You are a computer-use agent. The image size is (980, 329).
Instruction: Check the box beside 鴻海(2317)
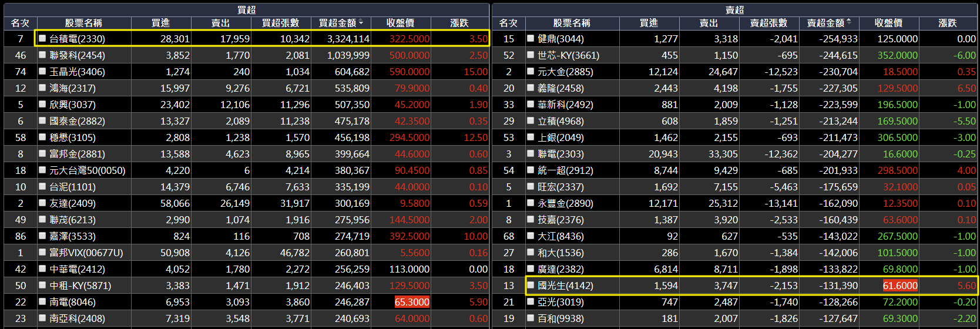coord(42,88)
